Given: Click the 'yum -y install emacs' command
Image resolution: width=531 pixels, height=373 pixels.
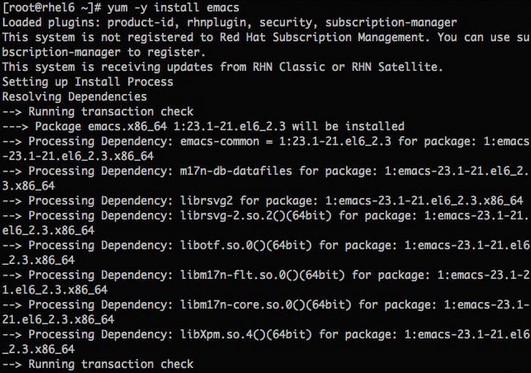Looking at the screenshot, I should click(173, 7).
